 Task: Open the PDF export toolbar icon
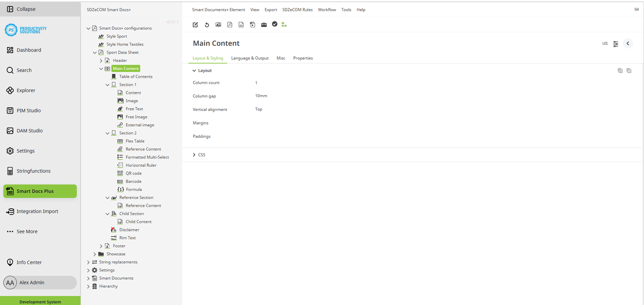pos(230,24)
